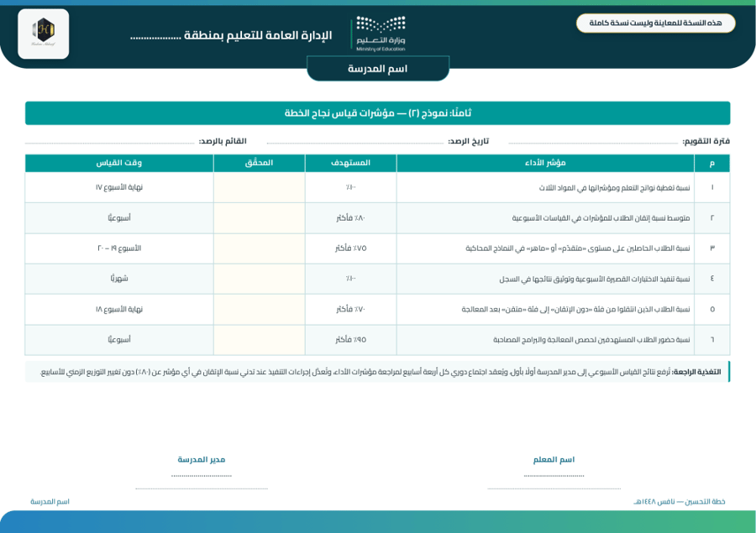Click measurement time 'الأسبوع ١٩ – ٢٠'
The height and width of the screenshot is (533, 756).
(x=119, y=248)
